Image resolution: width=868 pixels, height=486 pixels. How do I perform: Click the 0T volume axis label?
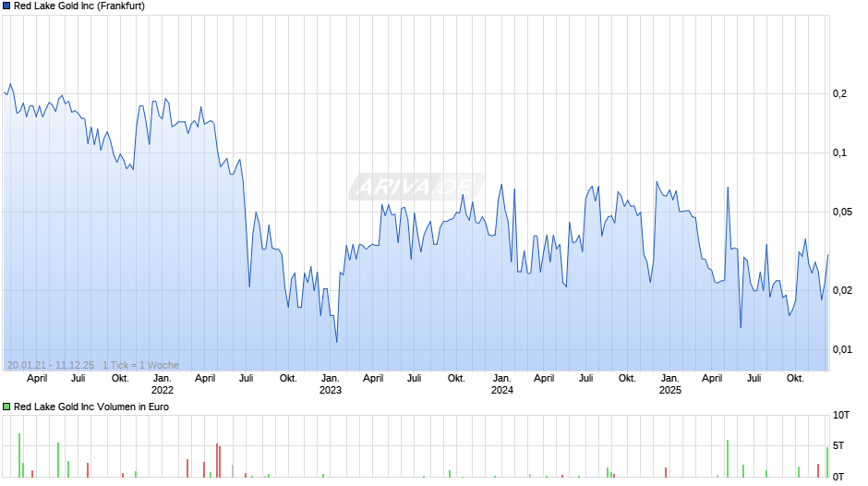point(838,477)
